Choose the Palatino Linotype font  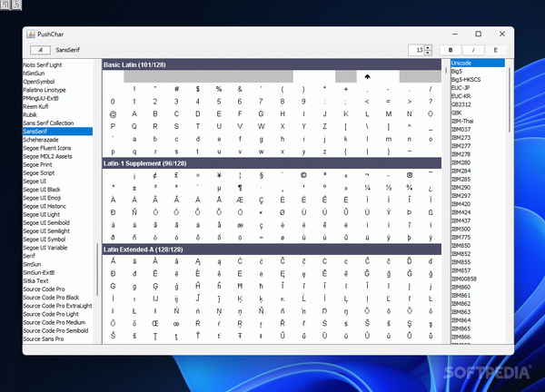[x=45, y=90]
